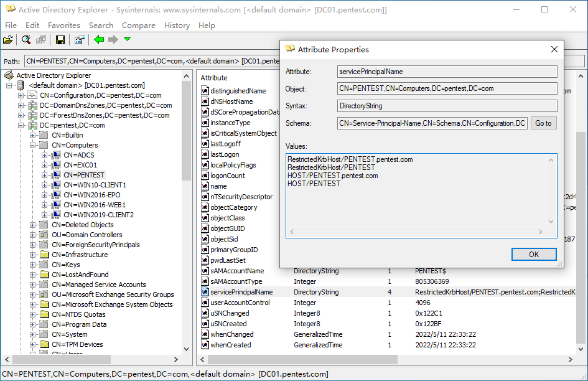Click the disabled search-again toolbar icon
The image size is (588, 381).
(41, 40)
